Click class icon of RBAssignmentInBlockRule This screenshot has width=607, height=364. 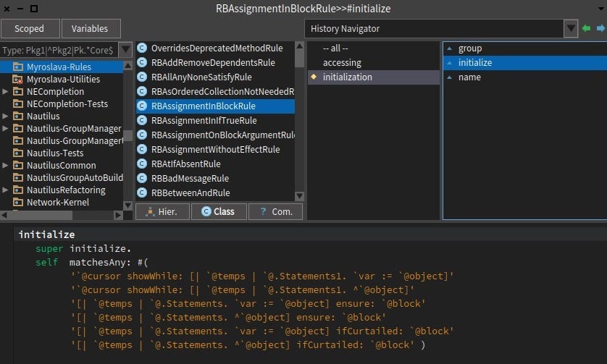142,106
